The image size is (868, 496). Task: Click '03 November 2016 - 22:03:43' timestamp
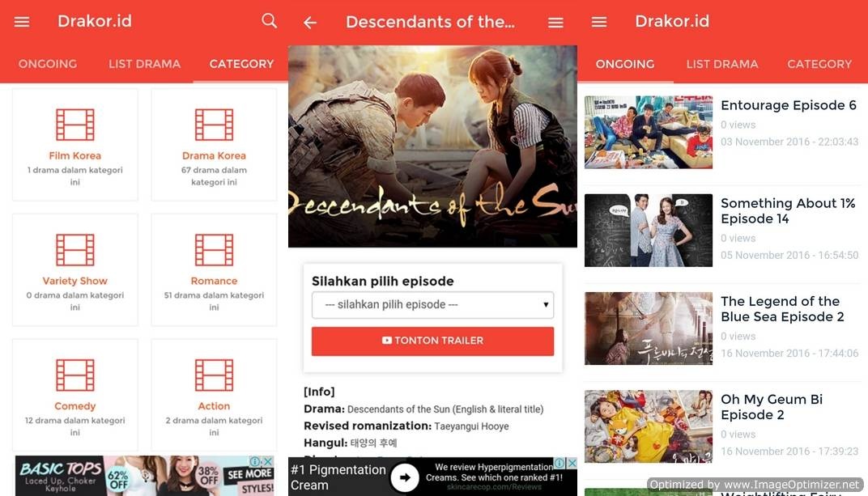789,142
